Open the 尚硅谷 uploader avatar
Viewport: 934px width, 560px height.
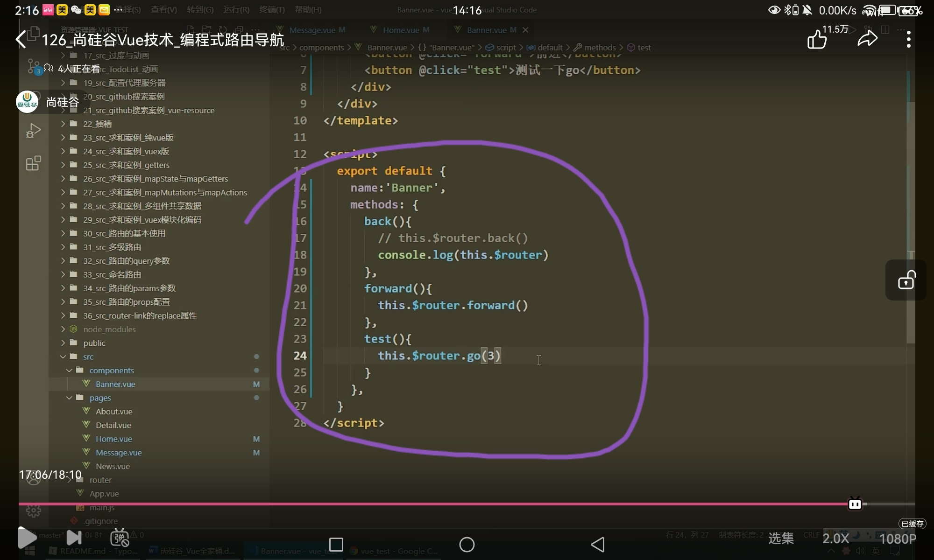pyautogui.click(x=27, y=102)
